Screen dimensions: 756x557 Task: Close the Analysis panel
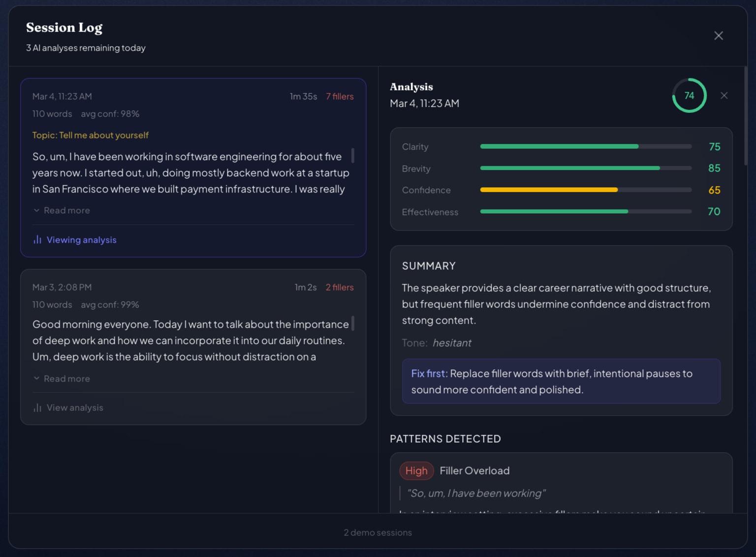pyautogui.click(x=724, y=96)
